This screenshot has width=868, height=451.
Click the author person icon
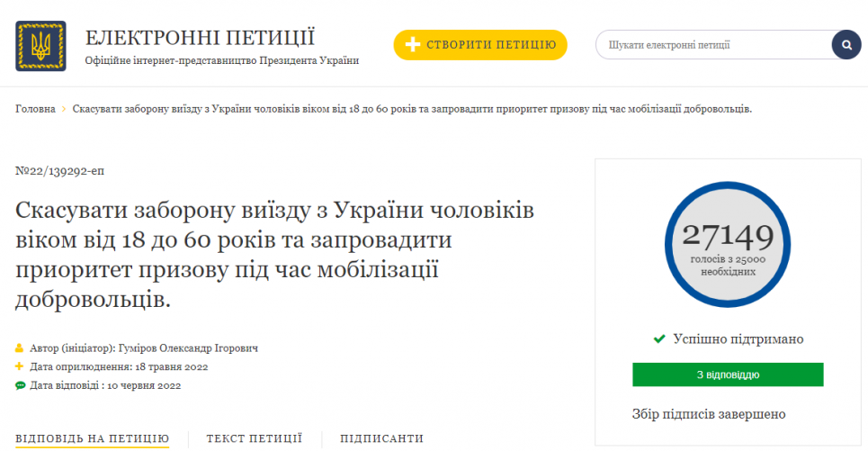[20, 347]
